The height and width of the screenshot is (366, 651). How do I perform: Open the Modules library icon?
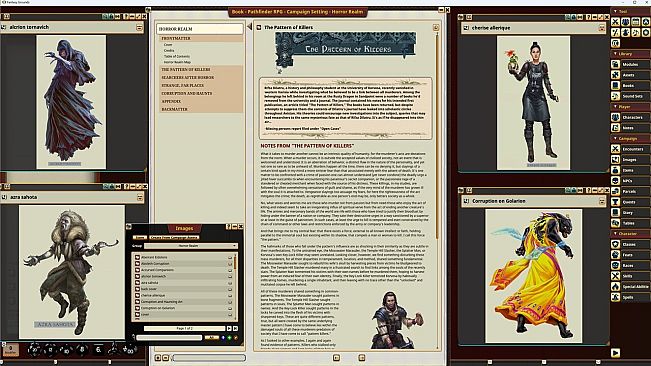[x=615, y=64]
